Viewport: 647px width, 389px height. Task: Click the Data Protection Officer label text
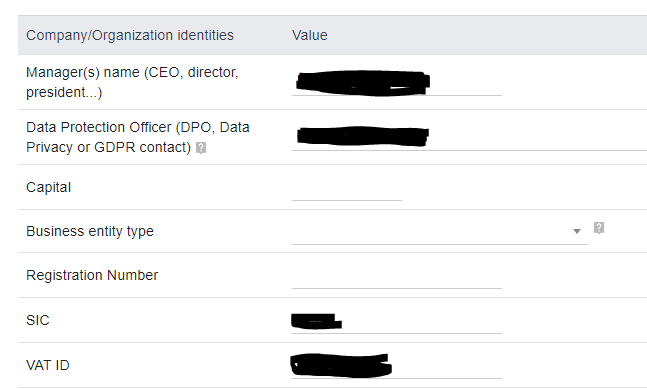[137, 137]
